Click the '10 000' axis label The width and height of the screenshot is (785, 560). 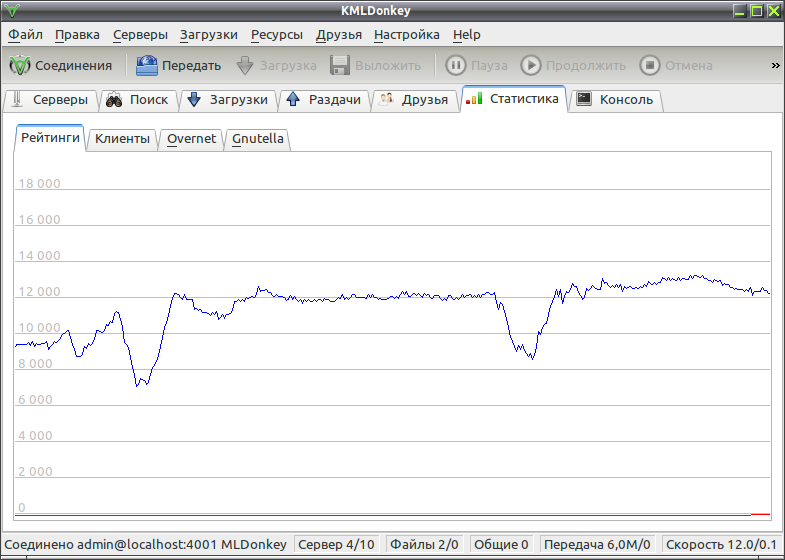coord(39,328)
